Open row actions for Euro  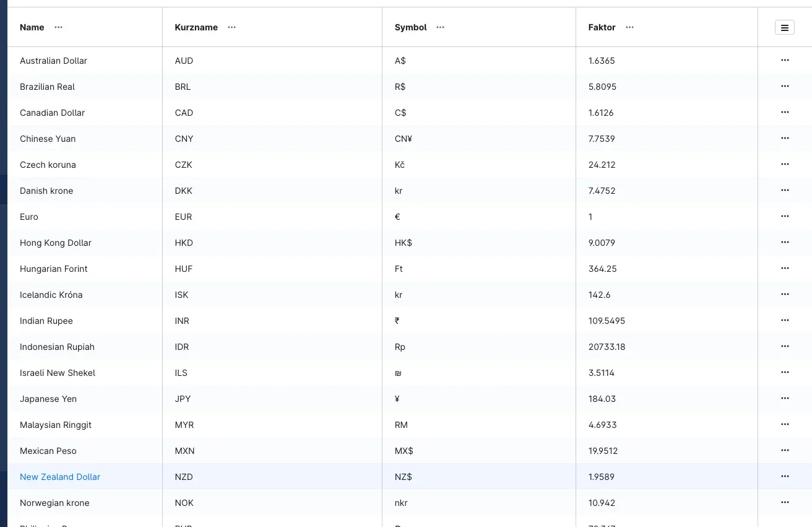tap(785, 216)
